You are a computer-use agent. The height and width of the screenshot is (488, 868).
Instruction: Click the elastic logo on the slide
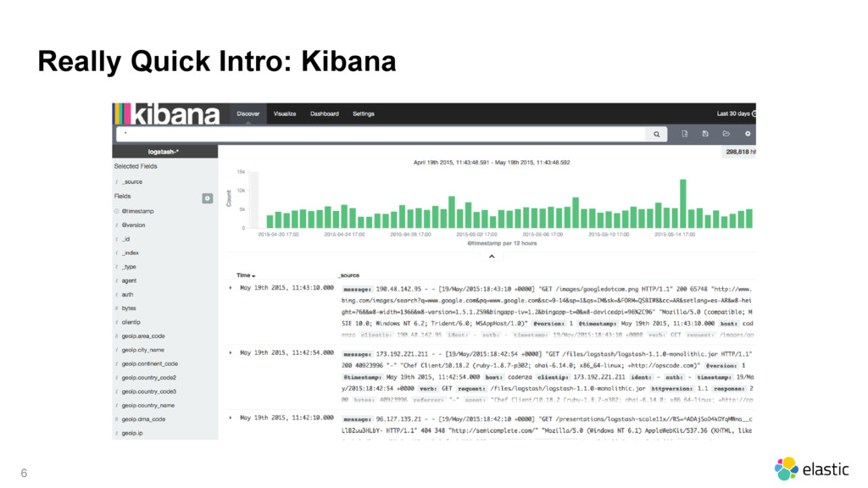click(811, 469)
